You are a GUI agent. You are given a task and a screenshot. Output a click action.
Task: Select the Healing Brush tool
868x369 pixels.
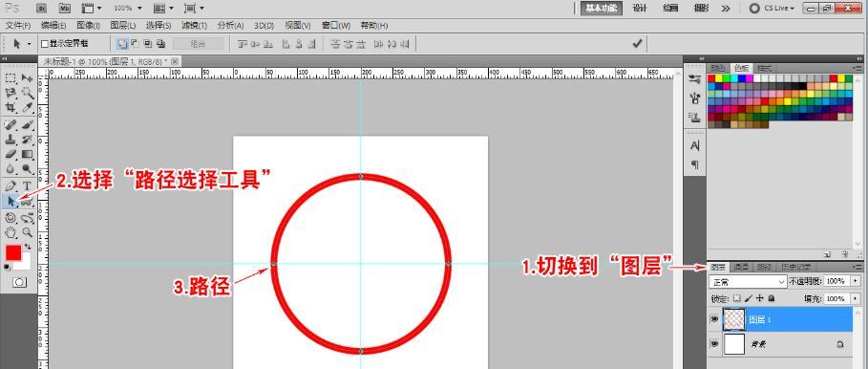tap(11, 124)
